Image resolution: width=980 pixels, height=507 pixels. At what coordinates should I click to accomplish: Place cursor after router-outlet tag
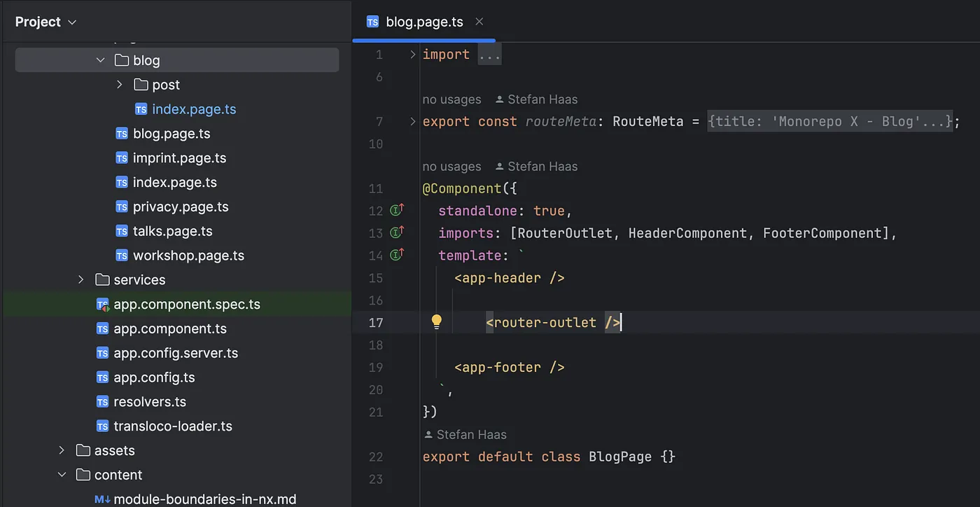(x=622, y=323)
